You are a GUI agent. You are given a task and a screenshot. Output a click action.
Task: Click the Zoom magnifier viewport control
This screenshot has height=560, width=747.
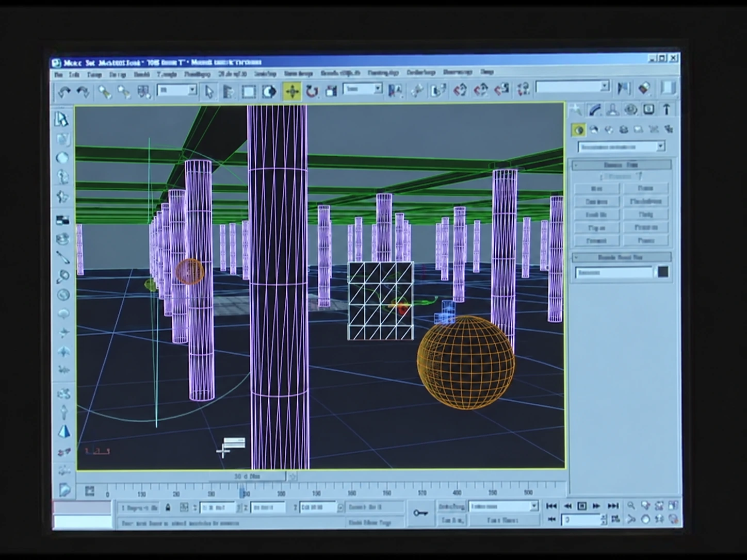coord(630,506)
